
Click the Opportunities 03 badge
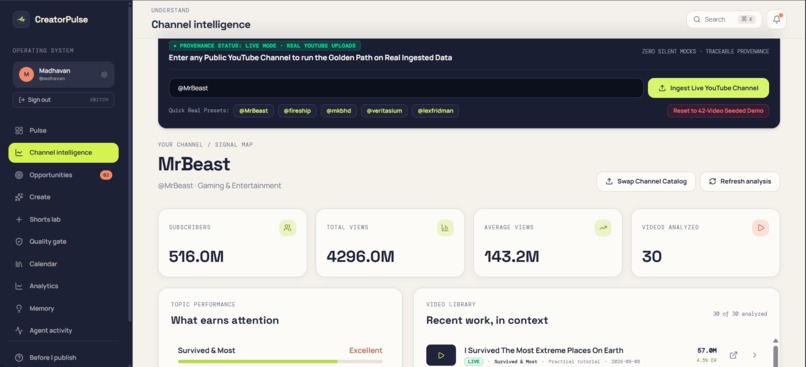[x=106, y=175]
